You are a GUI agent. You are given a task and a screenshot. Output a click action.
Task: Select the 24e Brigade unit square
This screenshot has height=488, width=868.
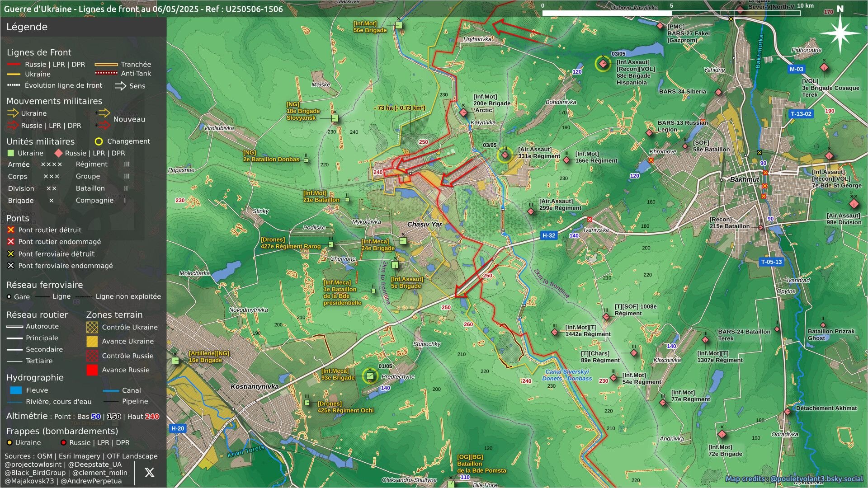[x=403, y=241]
